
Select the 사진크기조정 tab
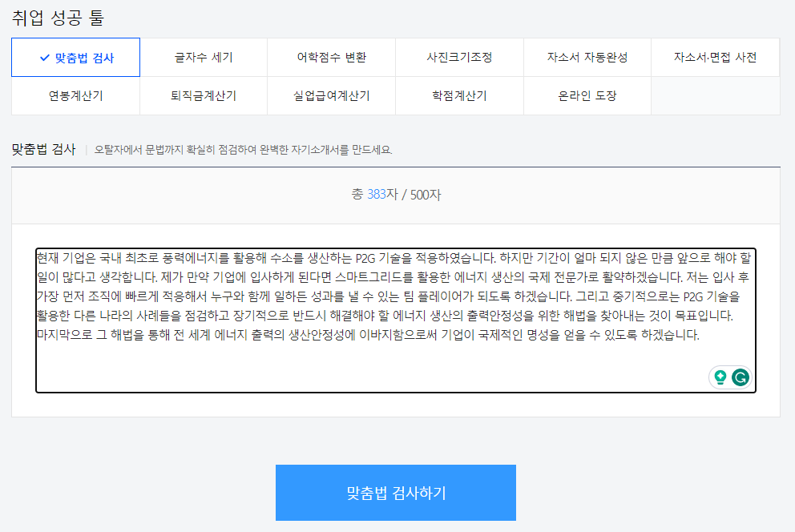pyautogui.click(x=459, y=57)
